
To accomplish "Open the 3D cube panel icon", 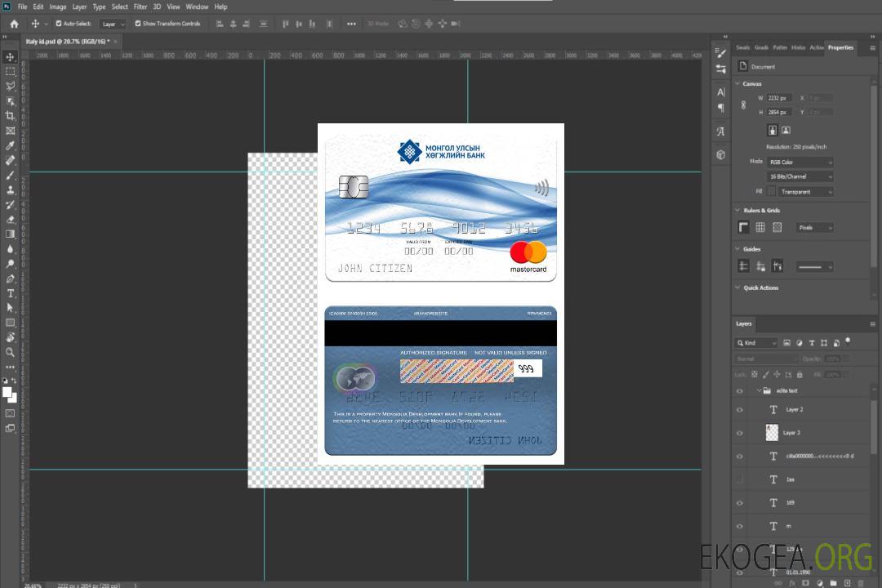I will (720, 154).
